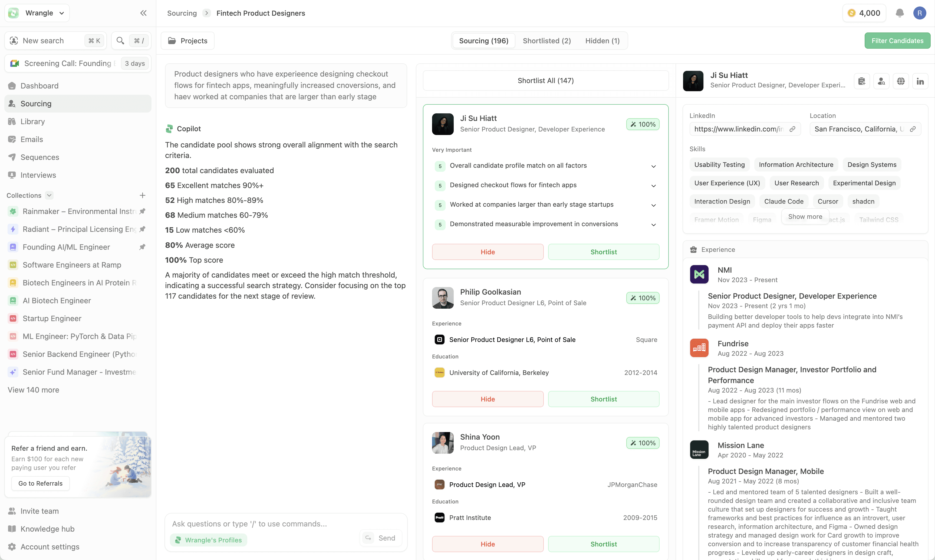Open Ji Su Hiatt's LinkedIn icon button
Image resolution: width=935 pixels, height=560 pixels.
[920, 81]
